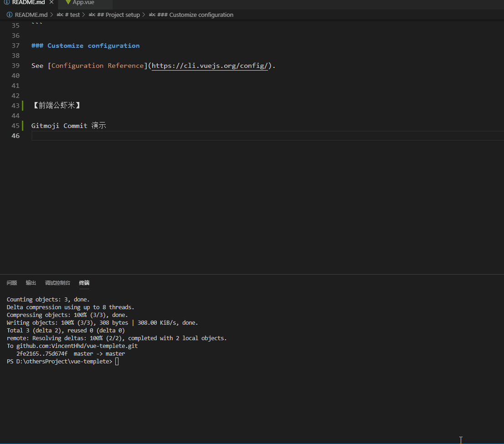Image resolution: width=504 pixels, height=444 pixels.
Task: Click 'Total 3 (delta 2), reused 0' line
Action: point(66,330)
